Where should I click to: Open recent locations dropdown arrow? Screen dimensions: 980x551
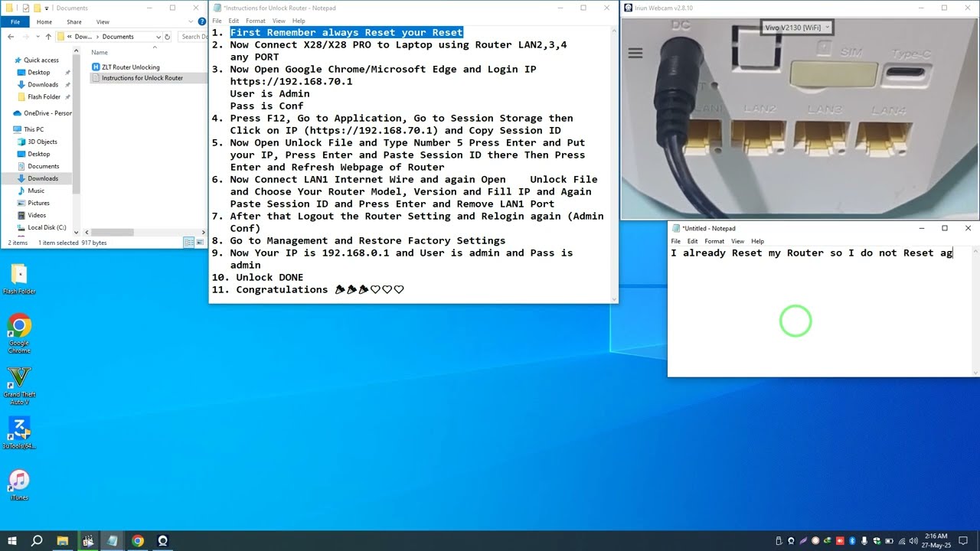click(38, 37)
